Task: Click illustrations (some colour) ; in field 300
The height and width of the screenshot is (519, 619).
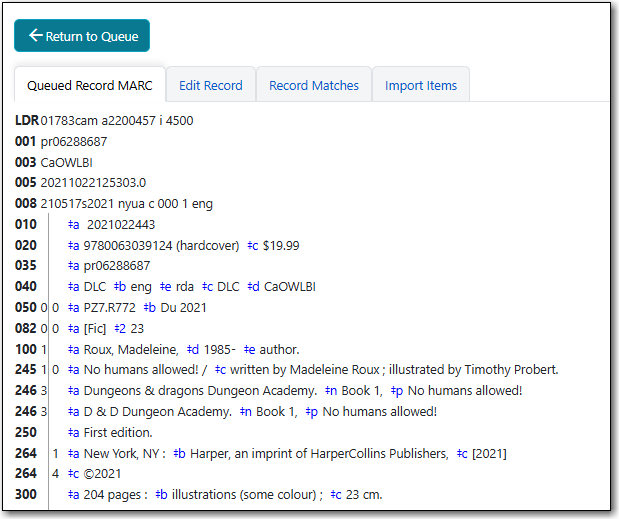Action: [248, 494]
